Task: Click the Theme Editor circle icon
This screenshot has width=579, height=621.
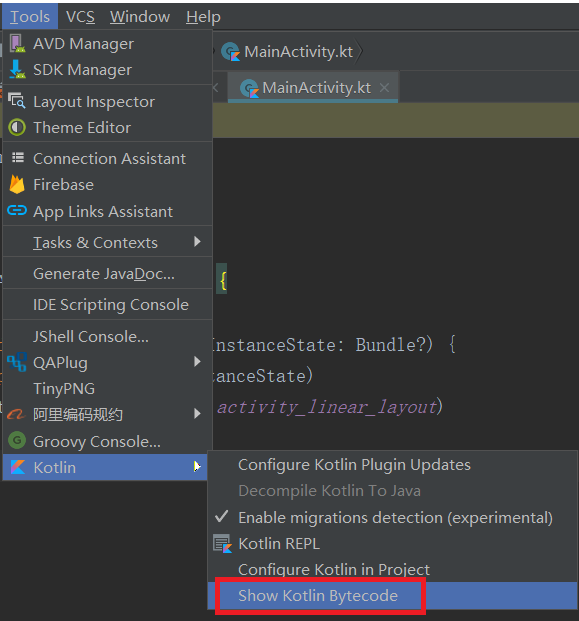Action: (17, 128)
